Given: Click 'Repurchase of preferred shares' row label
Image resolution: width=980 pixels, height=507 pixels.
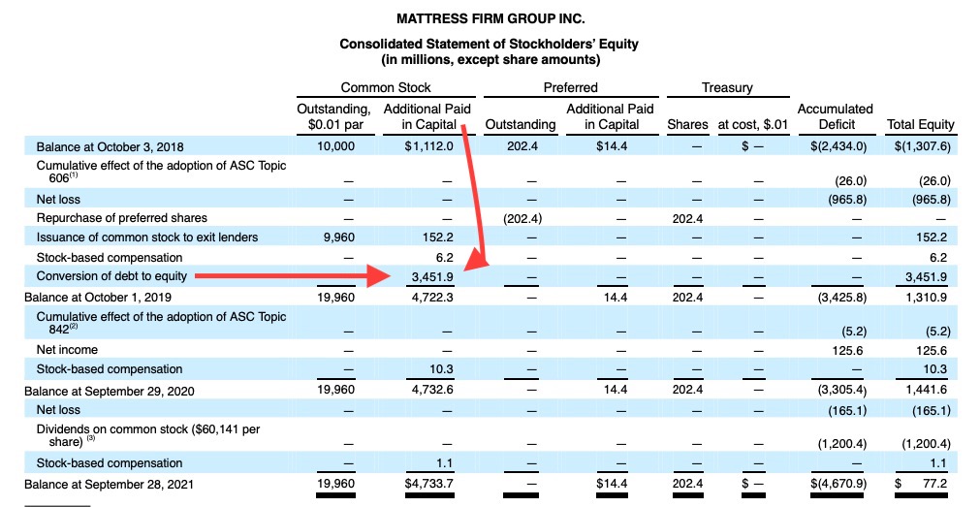Looking at the screenshot, I should [x=122, y=217].
